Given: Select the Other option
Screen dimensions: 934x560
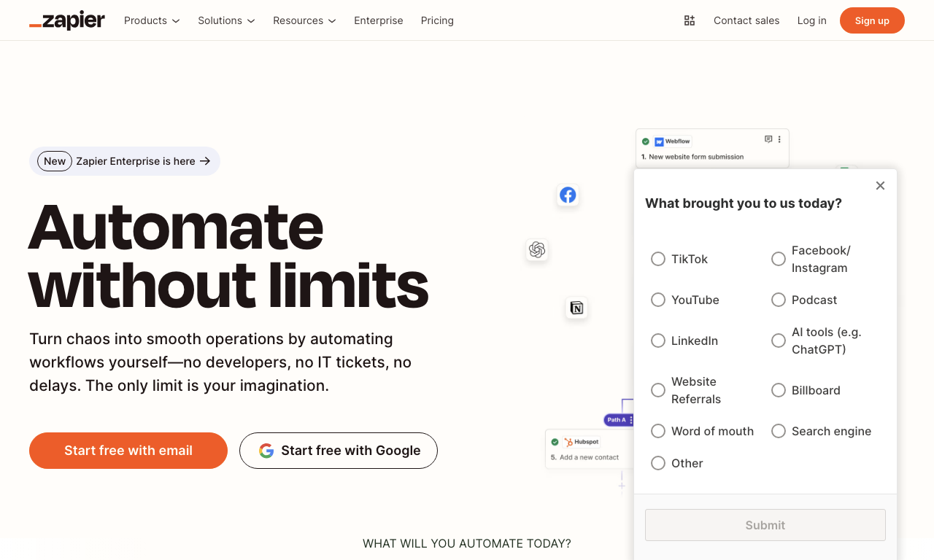Looking at the screenshot, I should 658,463.
